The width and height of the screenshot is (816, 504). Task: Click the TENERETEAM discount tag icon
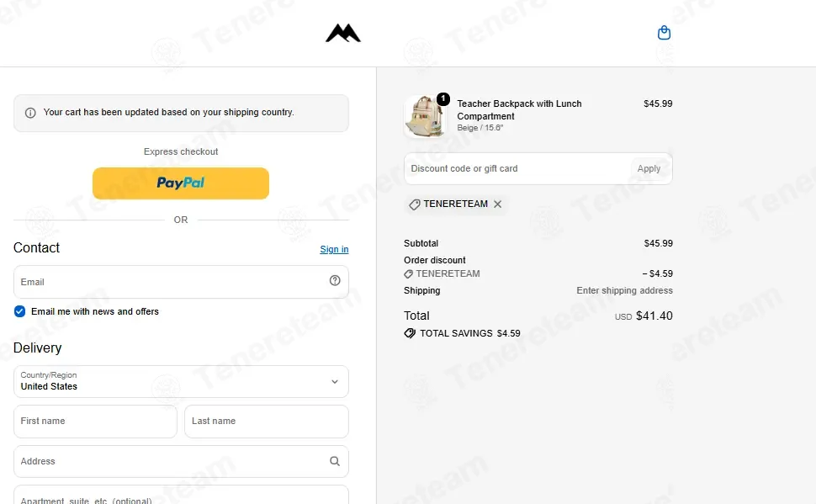(414, 204)
